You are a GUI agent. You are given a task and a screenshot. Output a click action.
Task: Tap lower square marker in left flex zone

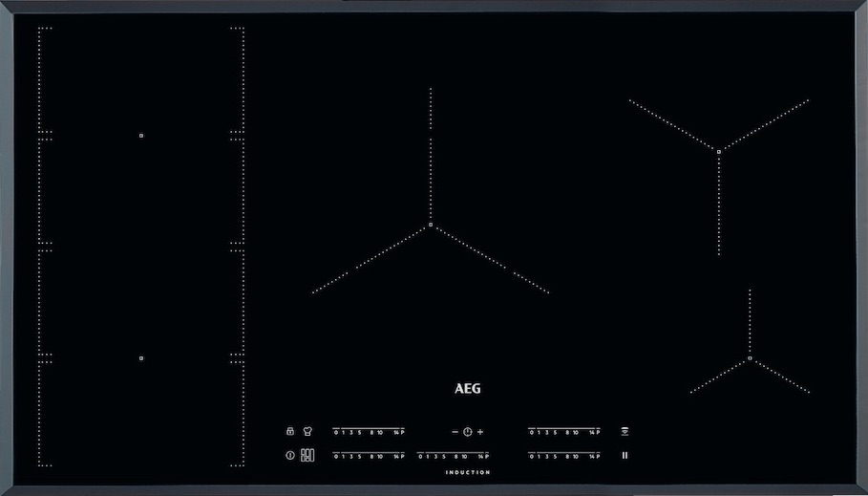(x=141, y=358)
